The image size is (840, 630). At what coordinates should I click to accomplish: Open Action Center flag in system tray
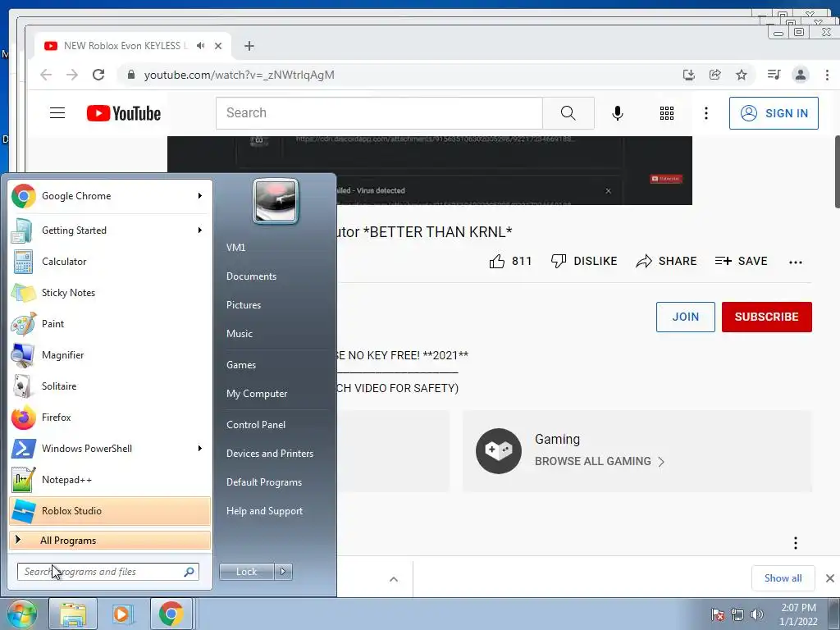[718, 614]
